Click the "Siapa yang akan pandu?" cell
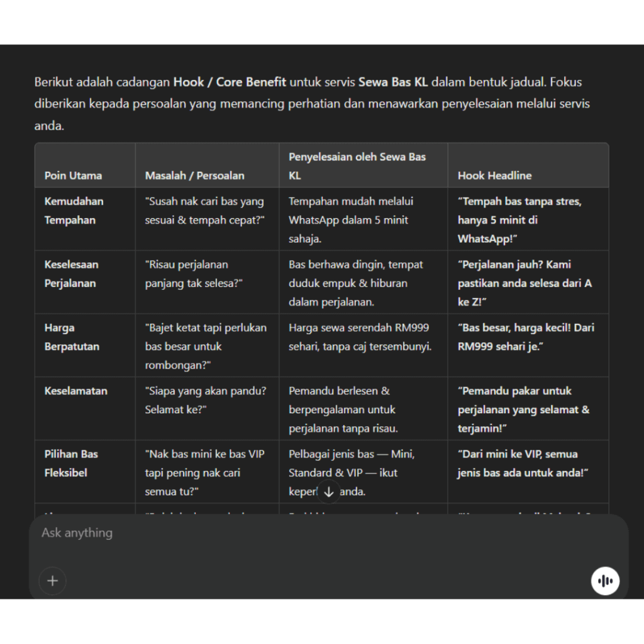Viewport: 644px width, 644px height. 206,400
